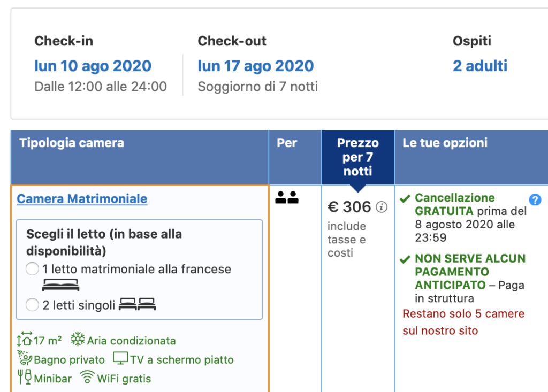The width and height of the screenshot is (548, 392).
Task: Click the two-person occupancy icon
Action: coord(287,198)
